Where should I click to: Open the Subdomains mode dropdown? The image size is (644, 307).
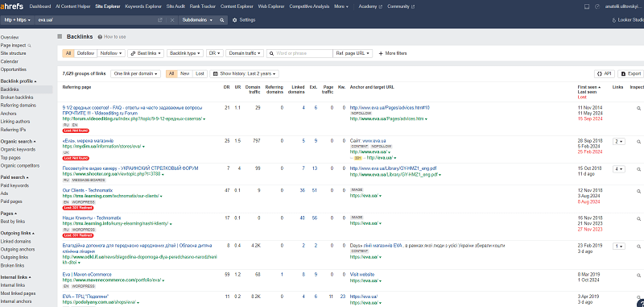coord(197,20)
